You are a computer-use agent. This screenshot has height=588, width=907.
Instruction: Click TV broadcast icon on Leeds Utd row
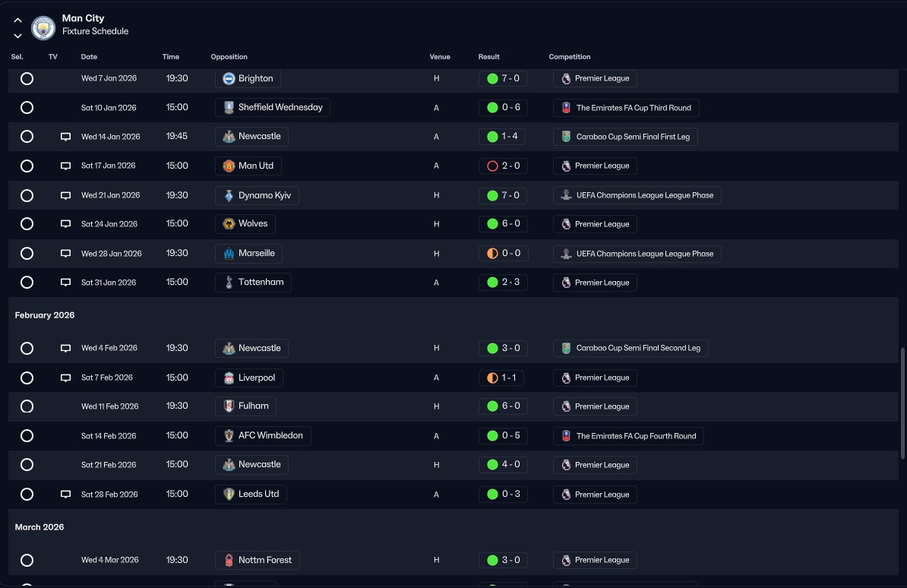66,495
